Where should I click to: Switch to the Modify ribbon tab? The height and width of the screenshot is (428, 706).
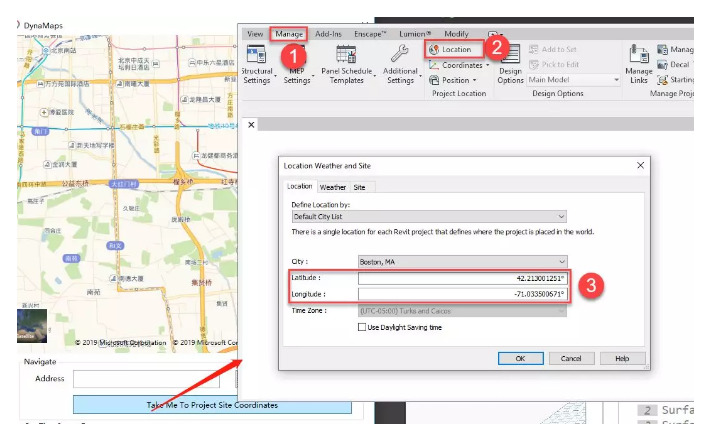click(x=456, y=34)
